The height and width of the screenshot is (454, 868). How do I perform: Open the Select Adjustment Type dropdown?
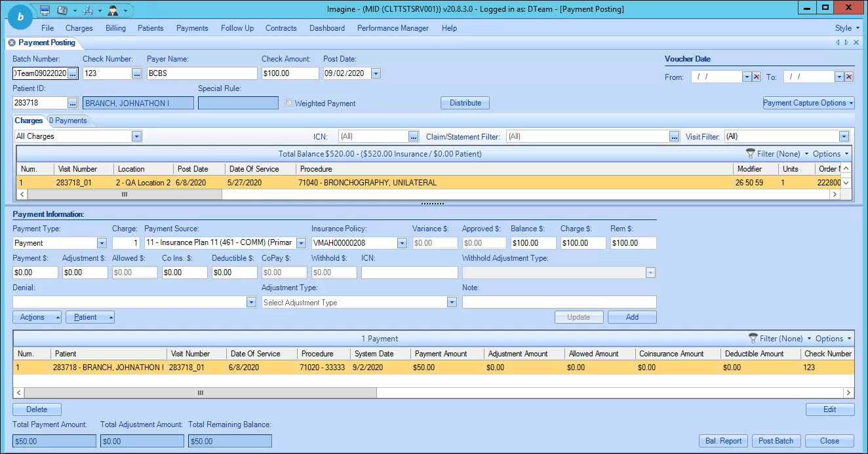click(450, 302)
